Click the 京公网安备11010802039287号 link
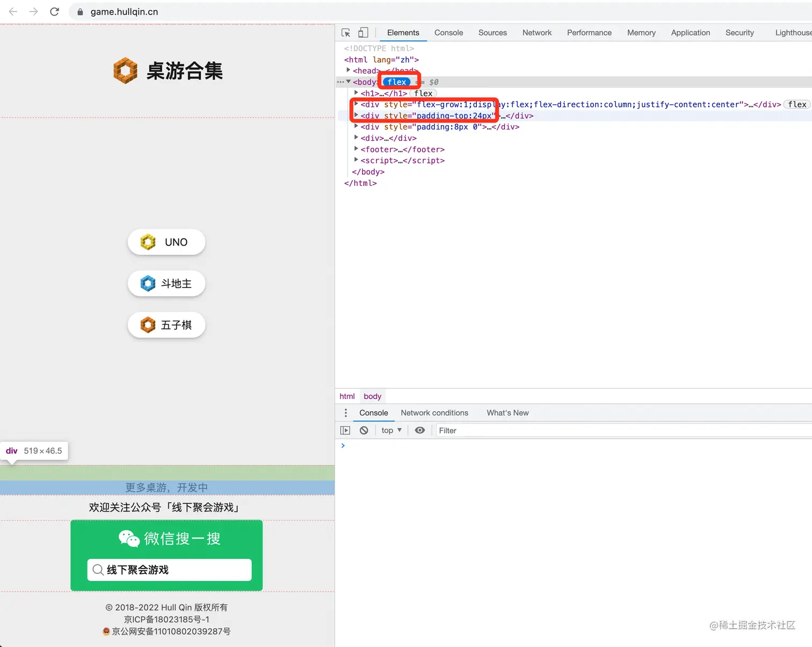Image resolution: width=812 pixels, height=647 pixels. (x=171, y=631)
